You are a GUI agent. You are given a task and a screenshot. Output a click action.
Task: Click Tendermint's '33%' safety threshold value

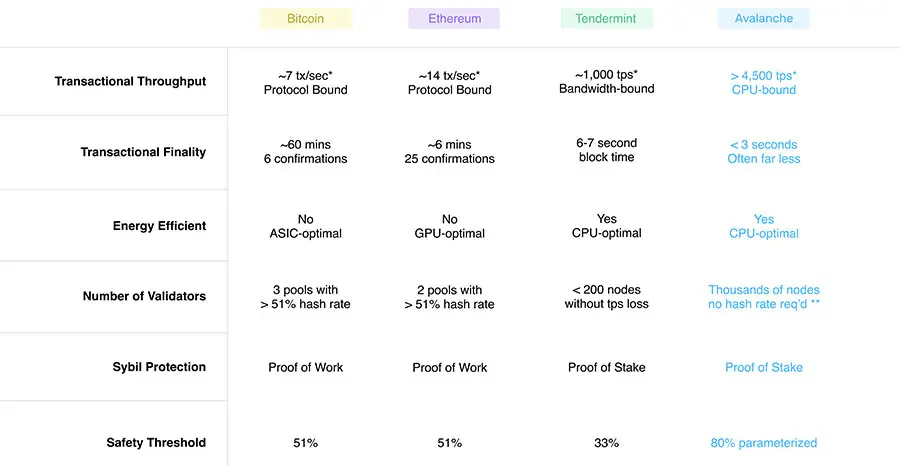click(x=606, y=443)
